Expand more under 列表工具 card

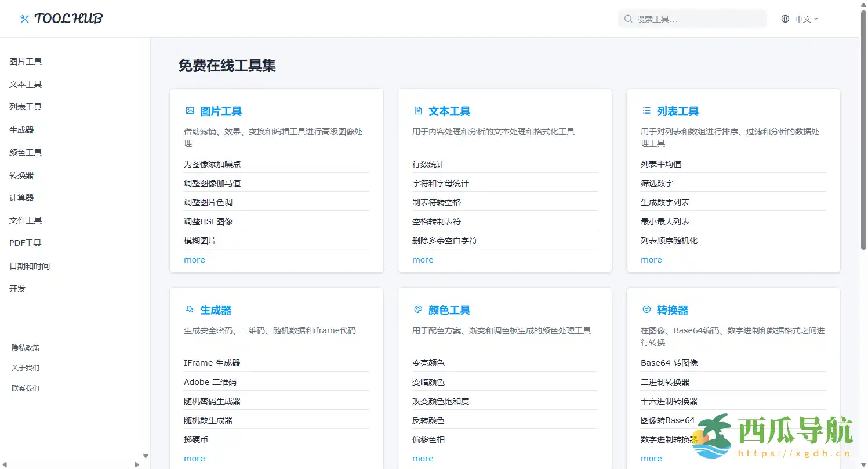tap(651, 260)
